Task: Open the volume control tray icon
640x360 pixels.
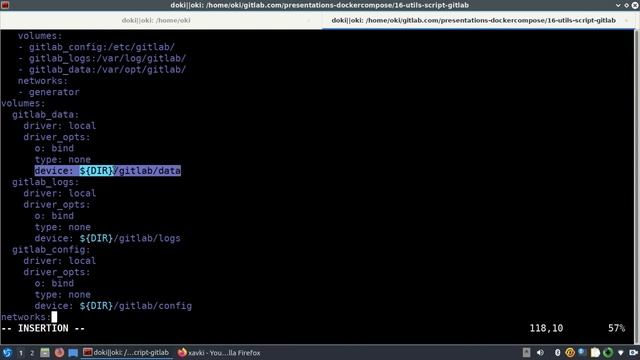Action: [x=540, y=353]
